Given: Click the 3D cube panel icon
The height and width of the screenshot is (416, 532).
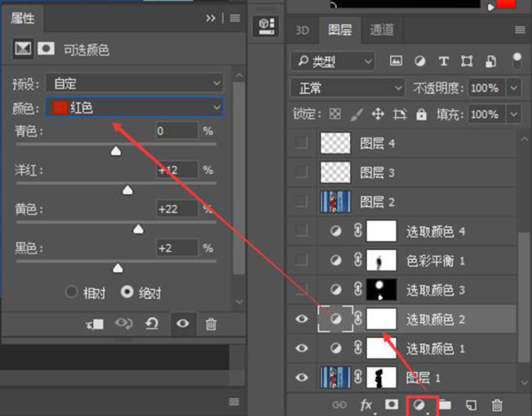Looking at the screenshot, I should [x=266, y=26].
